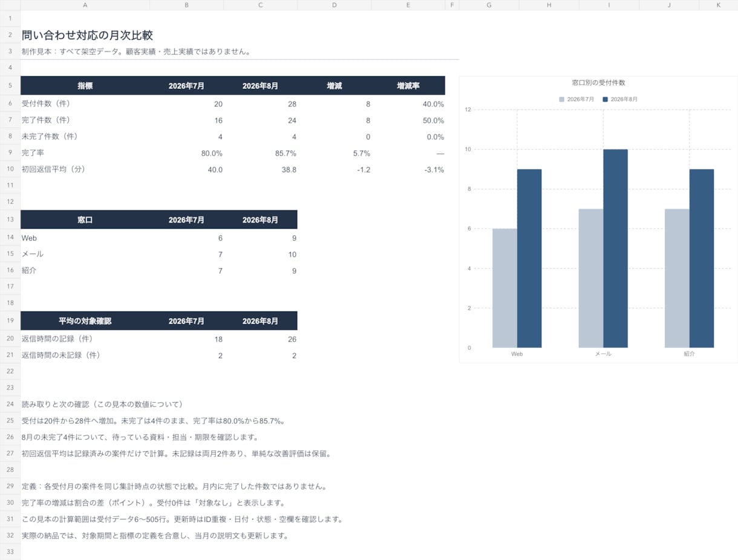
Task: Select row 24 header number
Action: [10, 404]
